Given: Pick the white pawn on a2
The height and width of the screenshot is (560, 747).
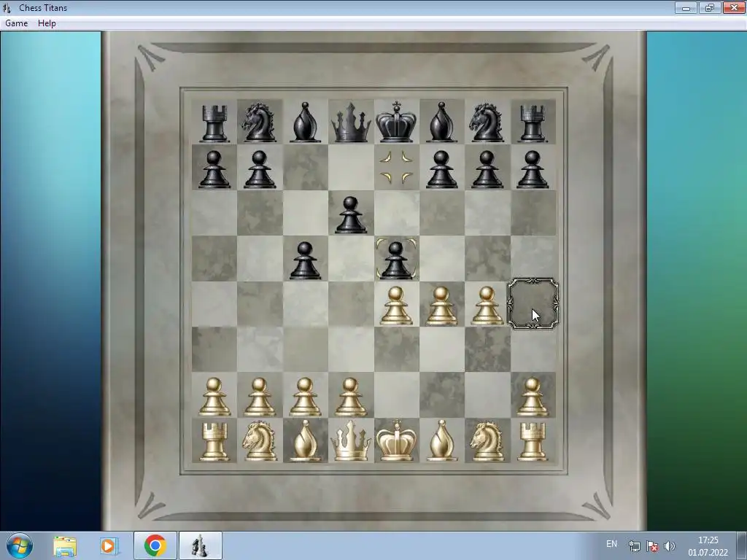Looking at the screenshot, I should click(x=214, y=397).
